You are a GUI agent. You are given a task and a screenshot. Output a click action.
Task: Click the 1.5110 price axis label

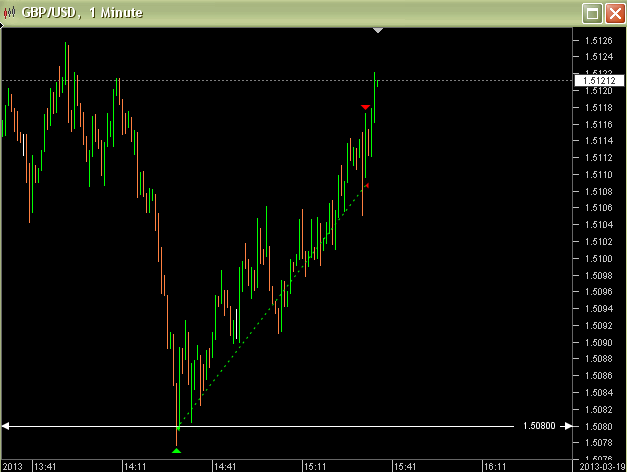(x=598, y=174)
